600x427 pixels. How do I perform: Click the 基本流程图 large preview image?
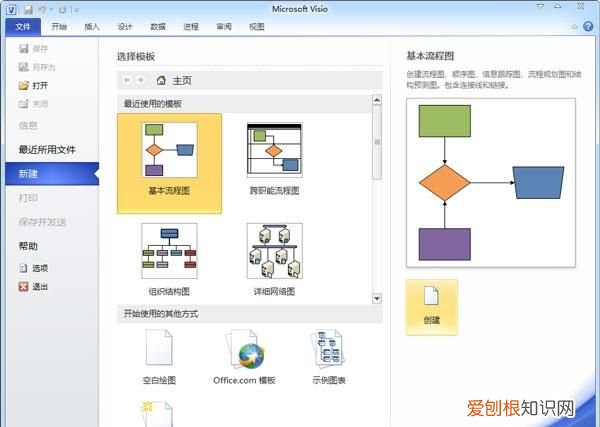click(x=491, y=183)
